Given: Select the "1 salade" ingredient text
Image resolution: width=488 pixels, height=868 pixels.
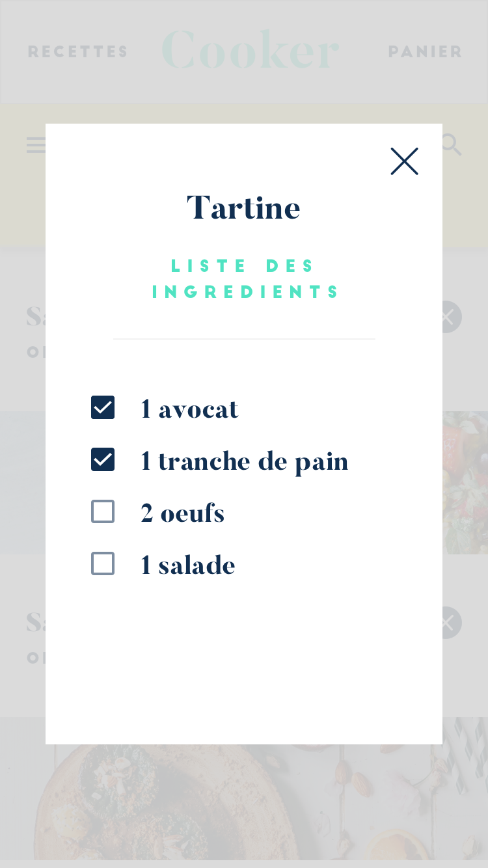Looking at the screenshot, I should 187,565.
